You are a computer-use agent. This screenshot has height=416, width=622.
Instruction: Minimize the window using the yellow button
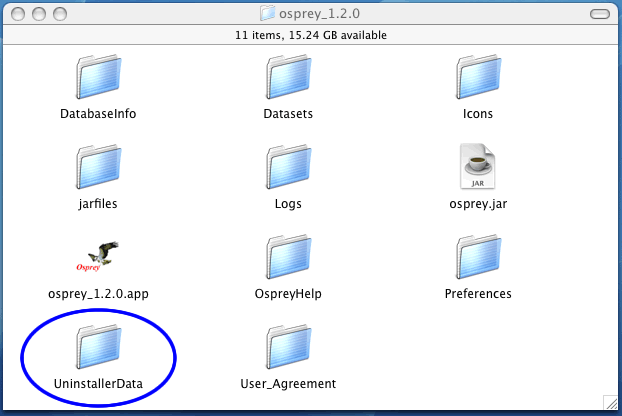(x=38, y=13)
